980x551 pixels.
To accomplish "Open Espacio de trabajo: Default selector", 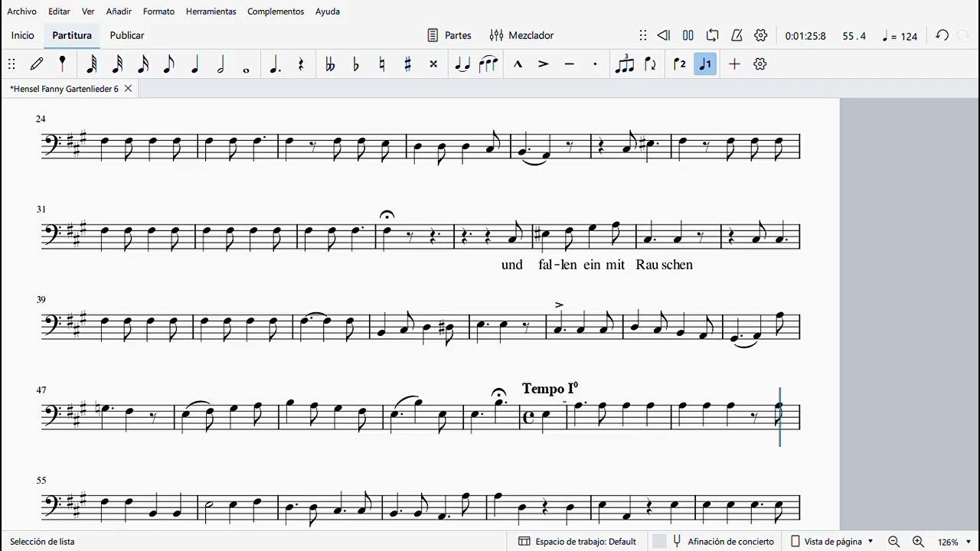I will [577, 542].
